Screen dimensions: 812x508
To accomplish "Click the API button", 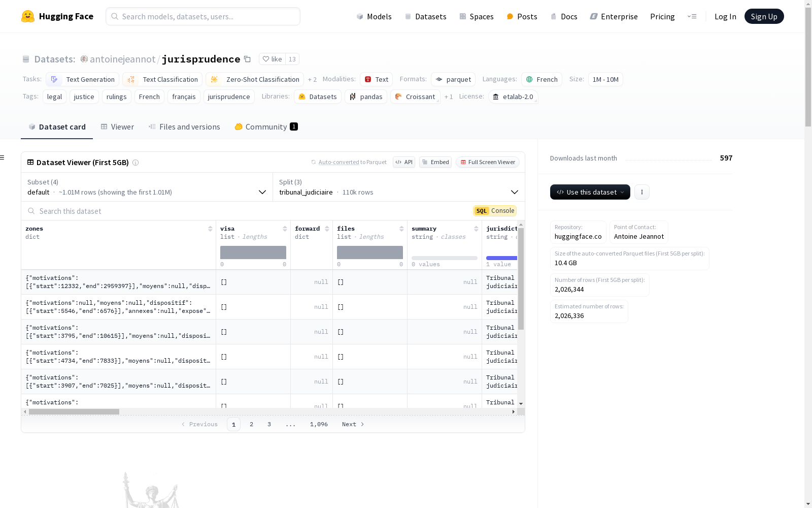I will coord(404,162).
